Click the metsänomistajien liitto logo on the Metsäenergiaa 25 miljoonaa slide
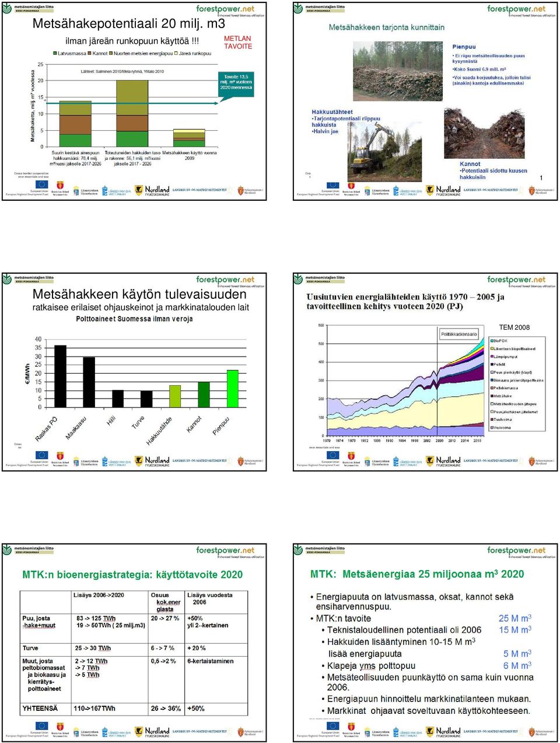560x743 pixels. (x=320, y=550)
